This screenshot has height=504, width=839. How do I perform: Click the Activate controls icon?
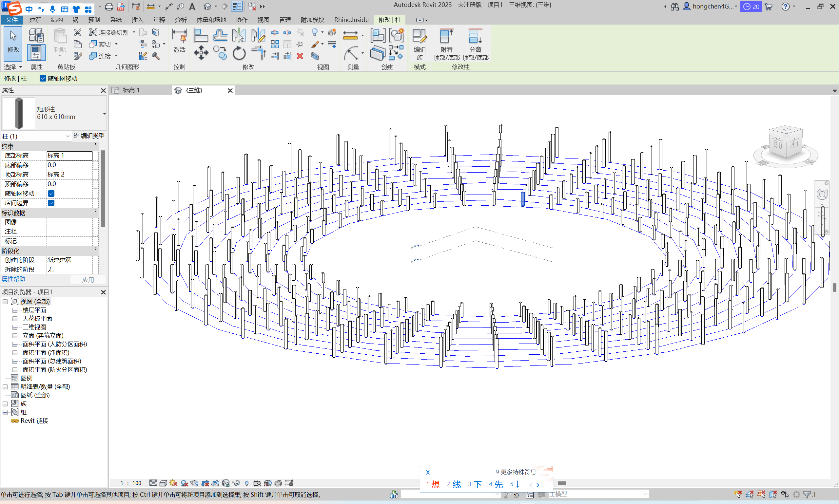179,41
